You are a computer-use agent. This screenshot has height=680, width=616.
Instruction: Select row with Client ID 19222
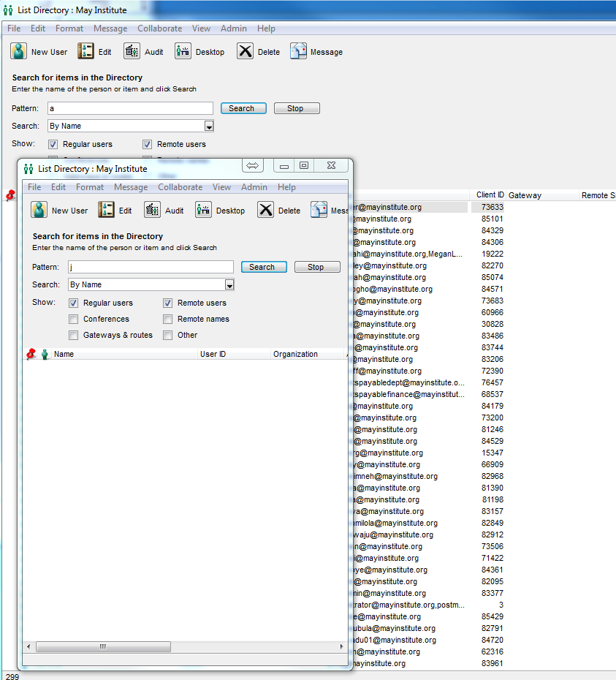click(x=428, y=254)
